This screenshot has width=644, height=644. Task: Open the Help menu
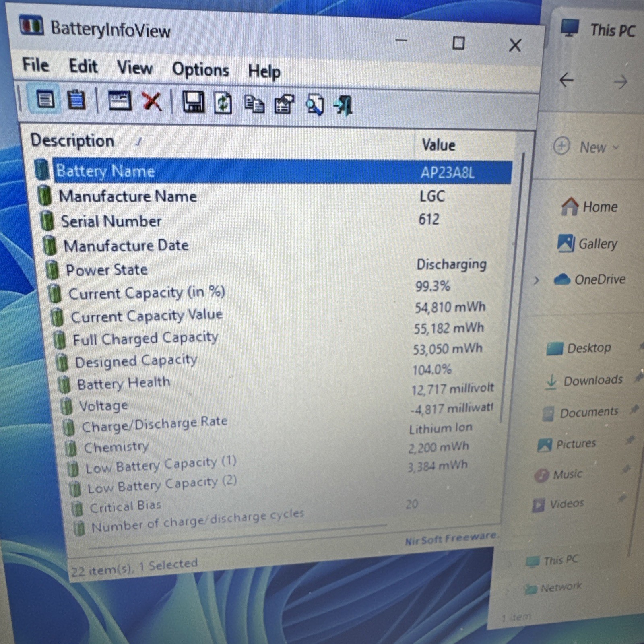(264, 72)
